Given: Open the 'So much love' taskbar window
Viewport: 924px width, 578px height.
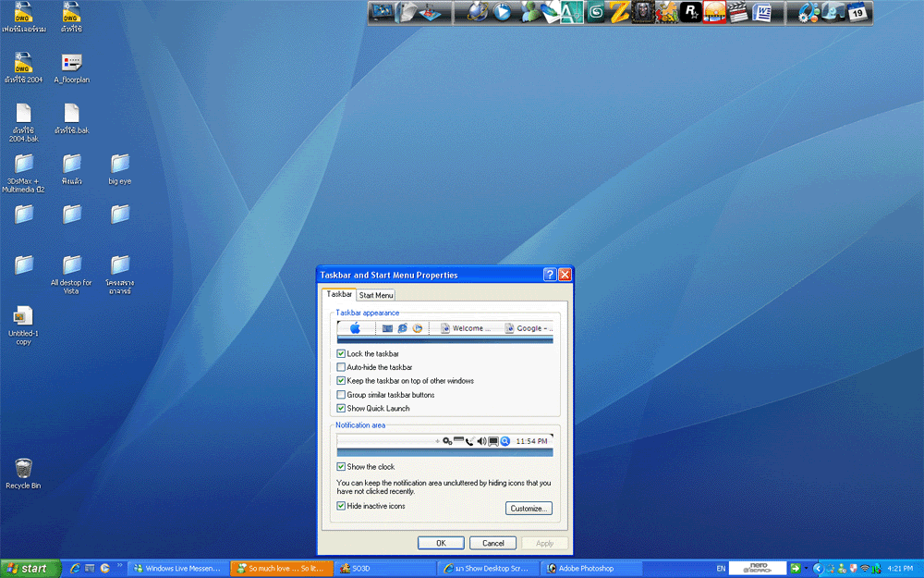Looking at the screenshot, I should (282, 569).
